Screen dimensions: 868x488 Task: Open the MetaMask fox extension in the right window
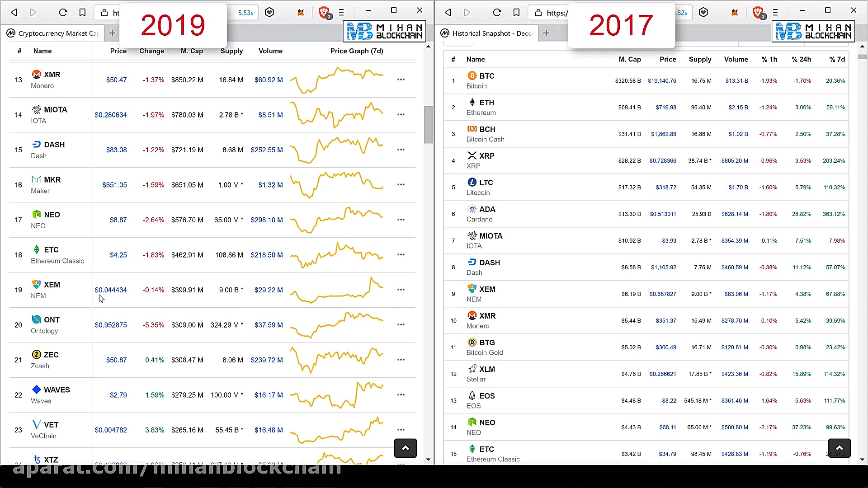pyautogui.click(x=735, y=13)
